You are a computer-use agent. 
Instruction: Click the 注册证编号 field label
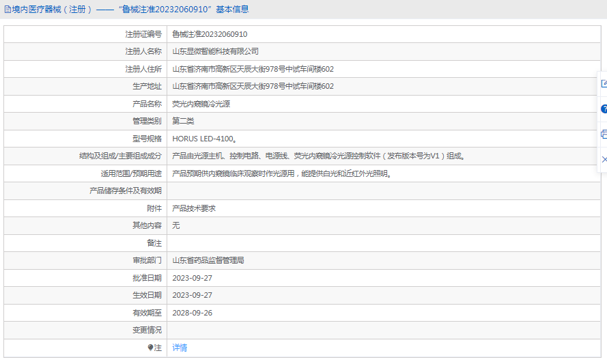pyautogui.click(x=143, y=34)
